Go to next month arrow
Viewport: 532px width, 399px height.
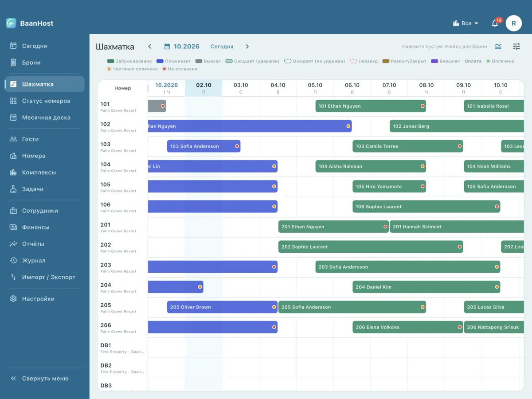tap(247, 47)
